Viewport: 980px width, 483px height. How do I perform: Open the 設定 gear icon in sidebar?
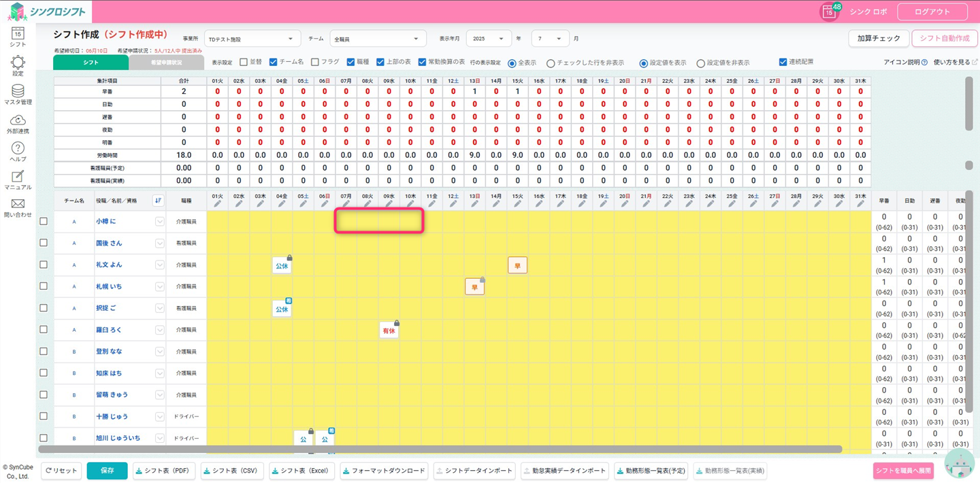(x=18, y=62)
